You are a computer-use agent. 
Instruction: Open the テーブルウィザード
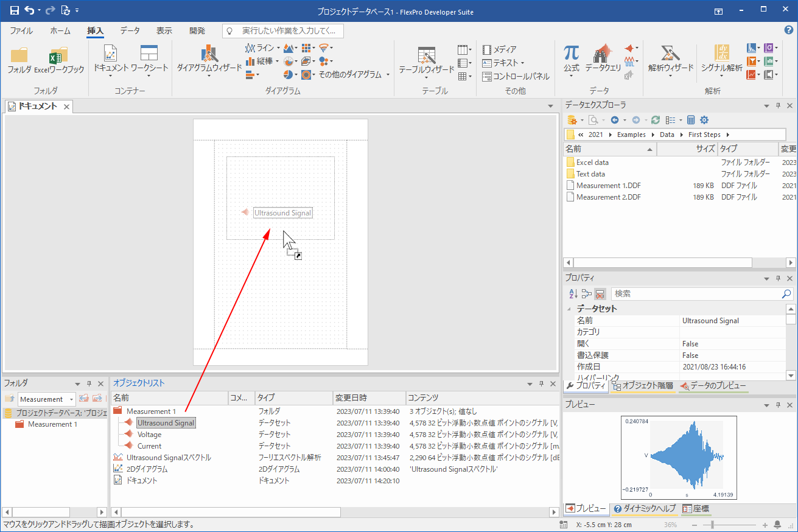426,61
